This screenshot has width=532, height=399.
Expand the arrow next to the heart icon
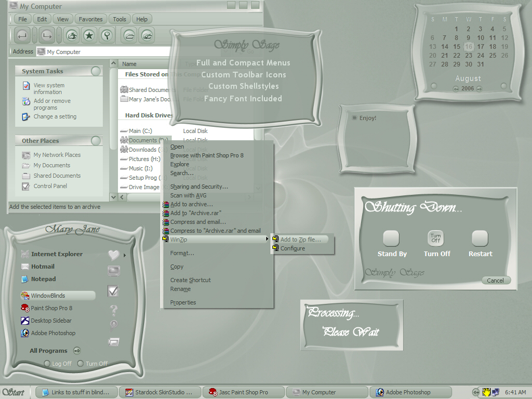tap(125, 255)
